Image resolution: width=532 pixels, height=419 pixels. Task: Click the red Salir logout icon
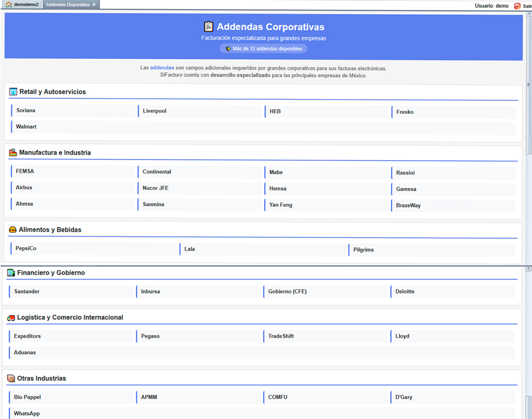pyautogui.click(x=517, y=6)
